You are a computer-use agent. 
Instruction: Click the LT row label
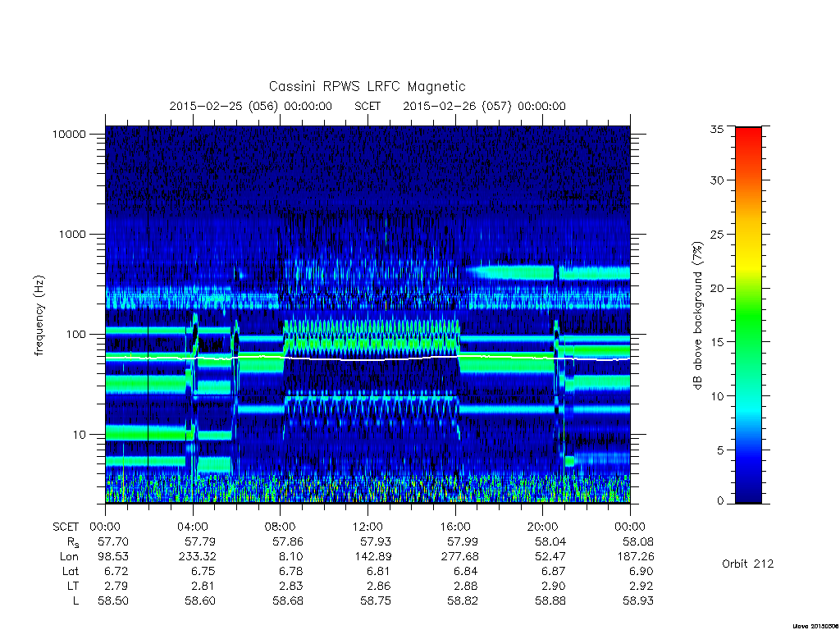[x=73, y=586]
